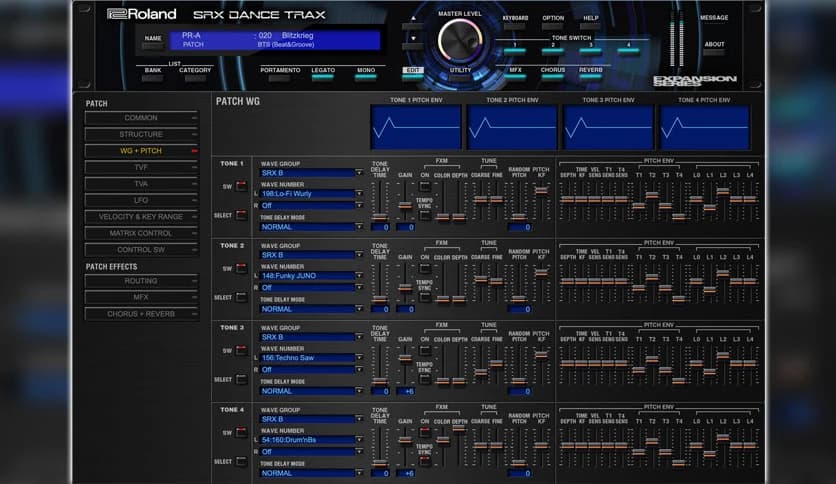Open the Category list
The height and width of the screenshot is (484, 836).
(195, 78)
